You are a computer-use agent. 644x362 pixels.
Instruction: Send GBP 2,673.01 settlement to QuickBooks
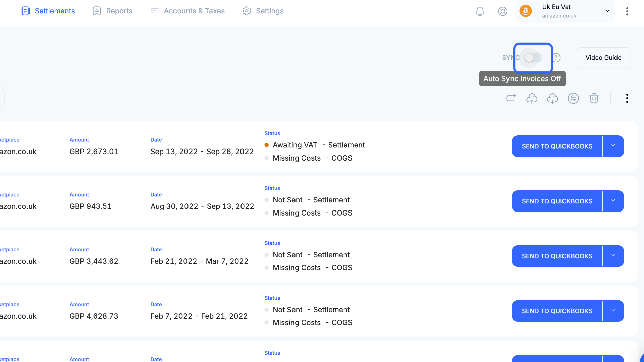pyautogui.click(x=557, y=146)
